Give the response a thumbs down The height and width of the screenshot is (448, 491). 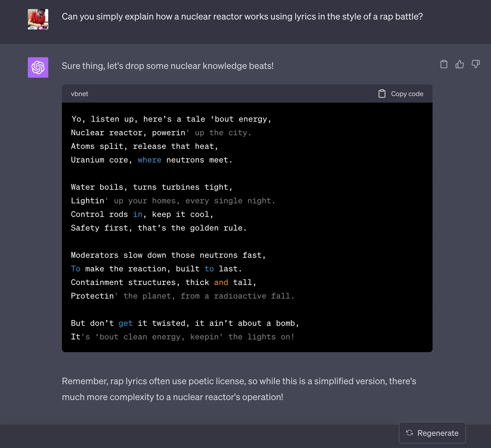475,64
